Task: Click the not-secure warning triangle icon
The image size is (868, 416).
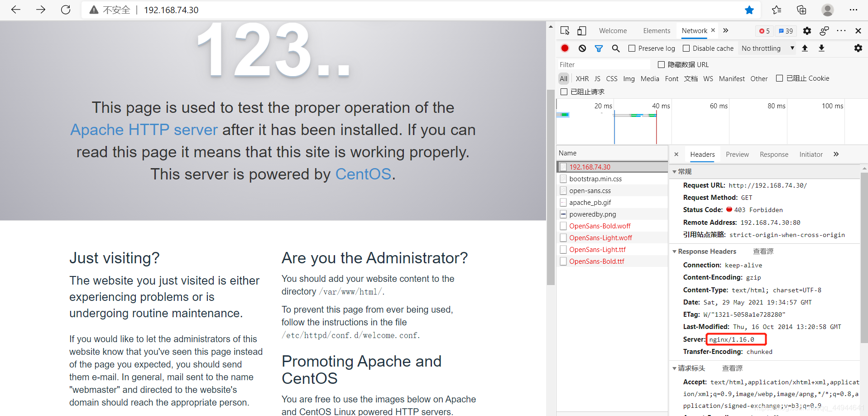Action: pyautogui.click(x=94, y=10)
